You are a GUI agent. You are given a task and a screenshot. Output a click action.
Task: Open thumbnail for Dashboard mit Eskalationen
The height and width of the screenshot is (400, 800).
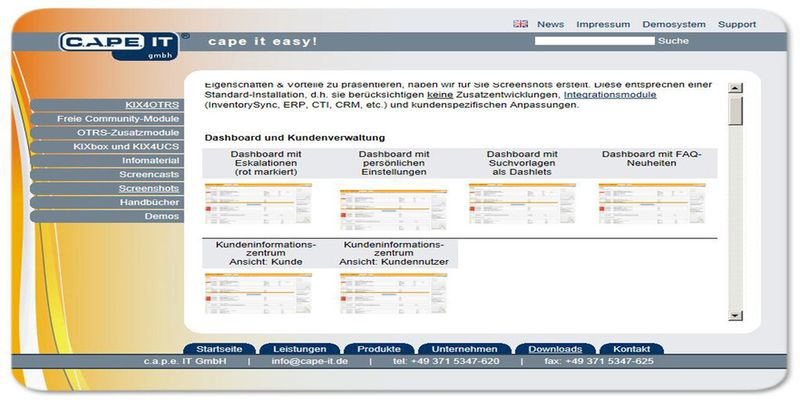(x=258, y=203)
